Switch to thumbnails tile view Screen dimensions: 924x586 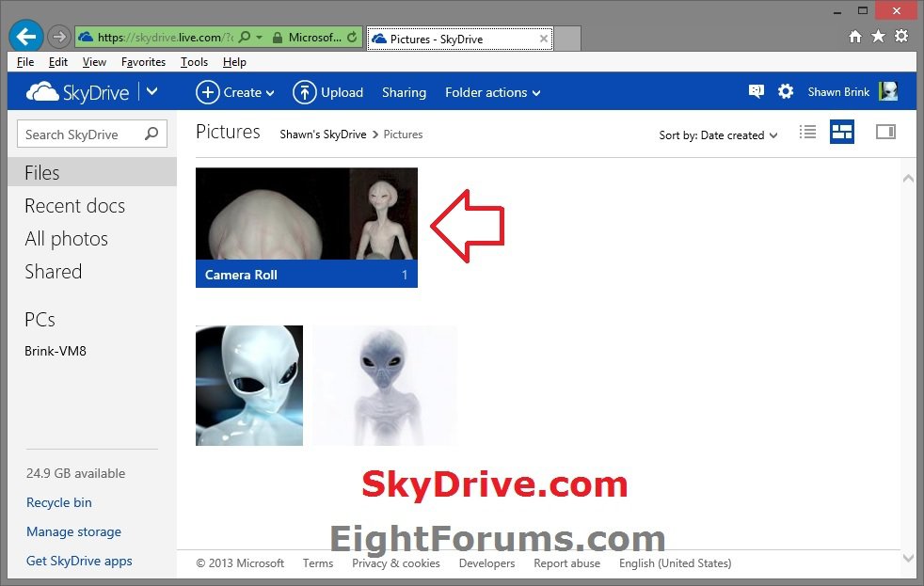tap(841, 132)
